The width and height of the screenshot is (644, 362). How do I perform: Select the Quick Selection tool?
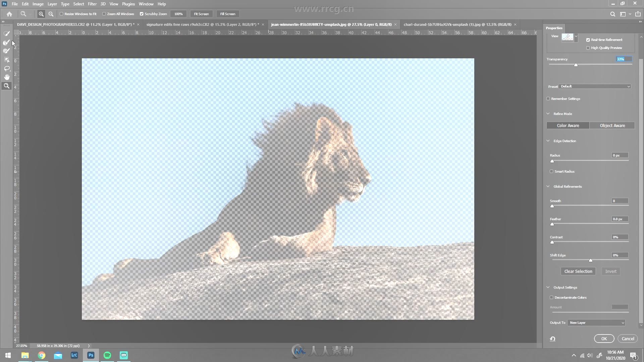pos(6,34)
